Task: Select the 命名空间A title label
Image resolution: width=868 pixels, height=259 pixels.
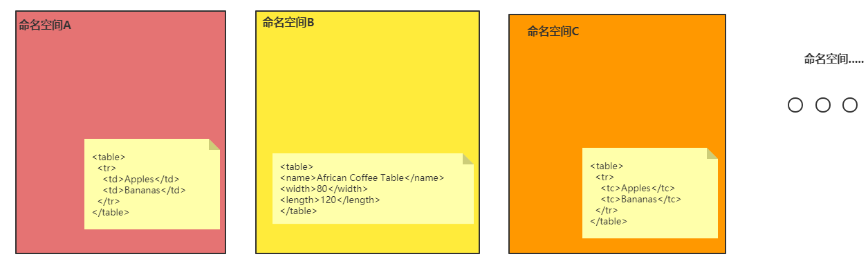Action: click(x=45, y=26)
